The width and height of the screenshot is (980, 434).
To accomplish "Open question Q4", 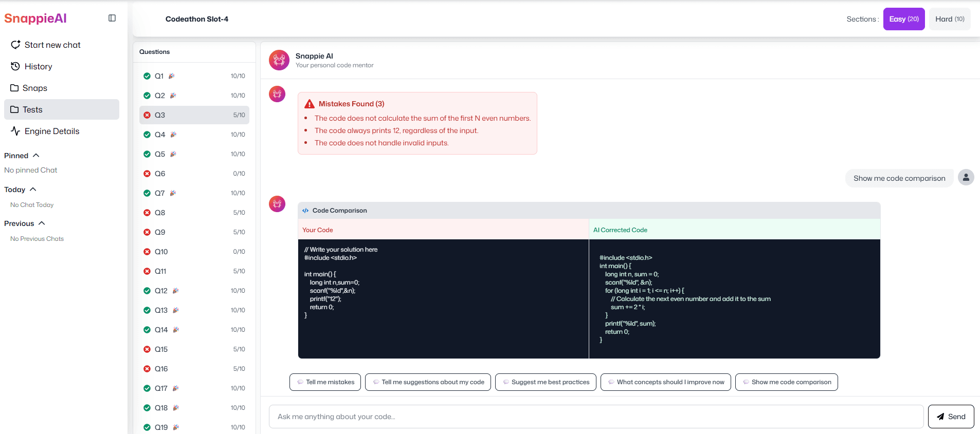I will (x=194, y=135).
